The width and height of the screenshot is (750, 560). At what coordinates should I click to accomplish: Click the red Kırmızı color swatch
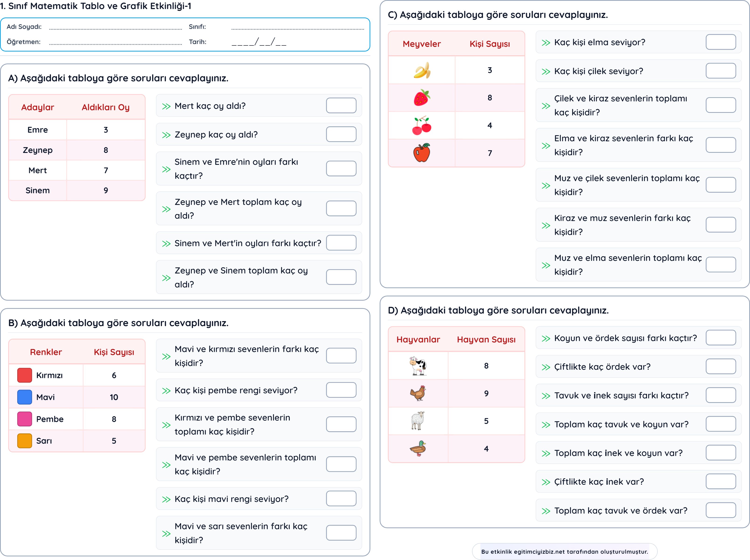tap(24, 375)
